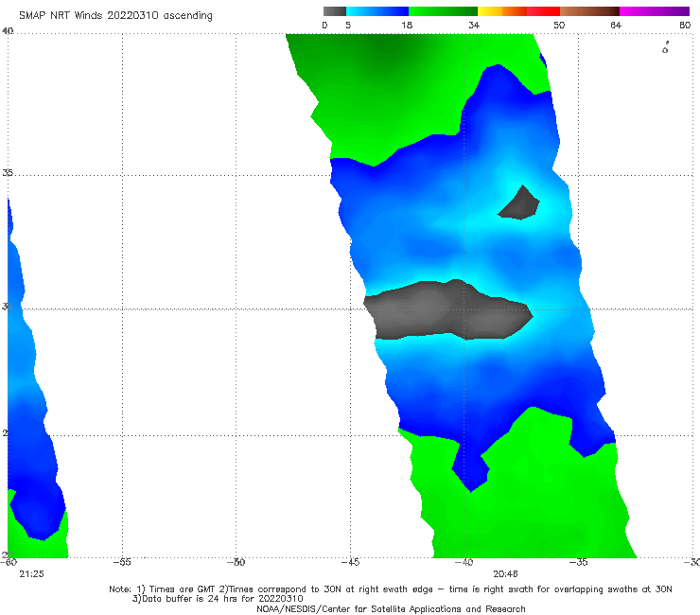The image size is (700, 615).
Task: Click the color bar label '50'
Action: tap(559, 25)
